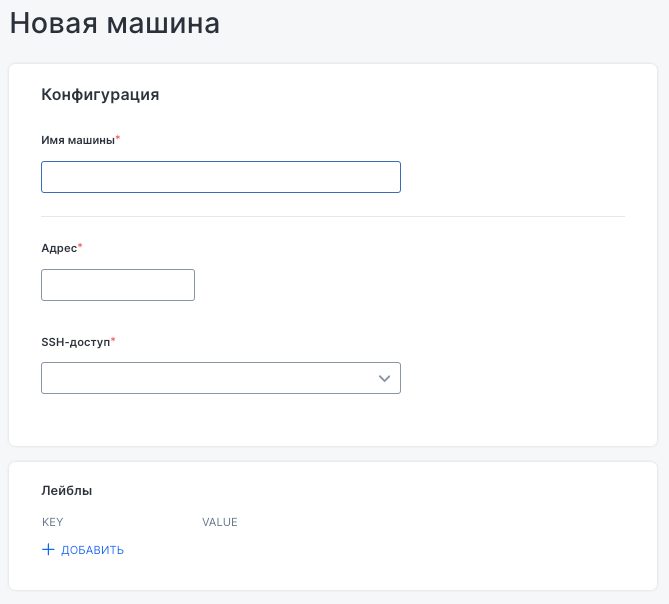Click the Новая машина page title
The width and height of the screenshot is (669, 604).
coord(114,24)
